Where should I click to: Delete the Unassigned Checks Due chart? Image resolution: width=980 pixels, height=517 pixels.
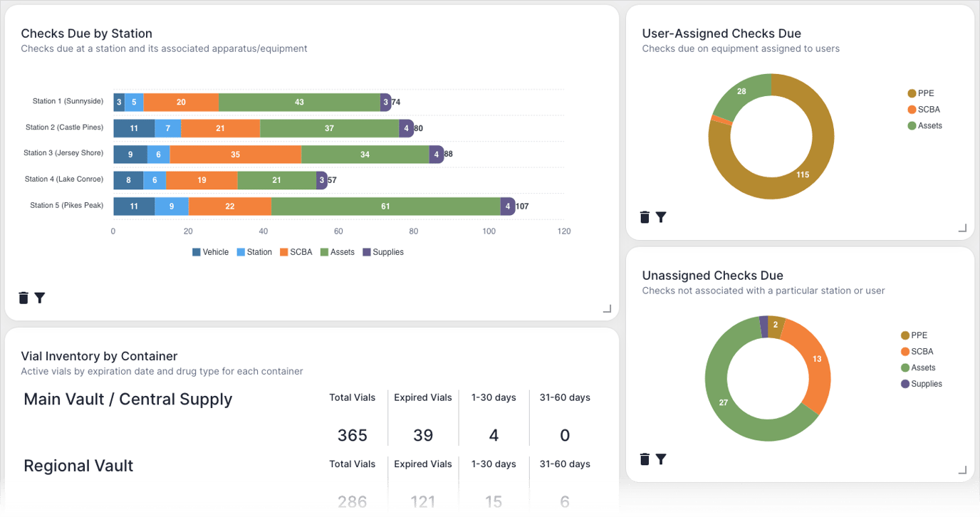coord(645,459)
